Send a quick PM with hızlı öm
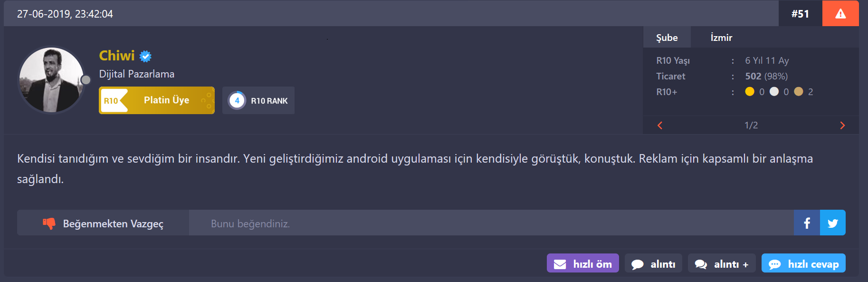868x282 pixels. click(x=583, y=263)
